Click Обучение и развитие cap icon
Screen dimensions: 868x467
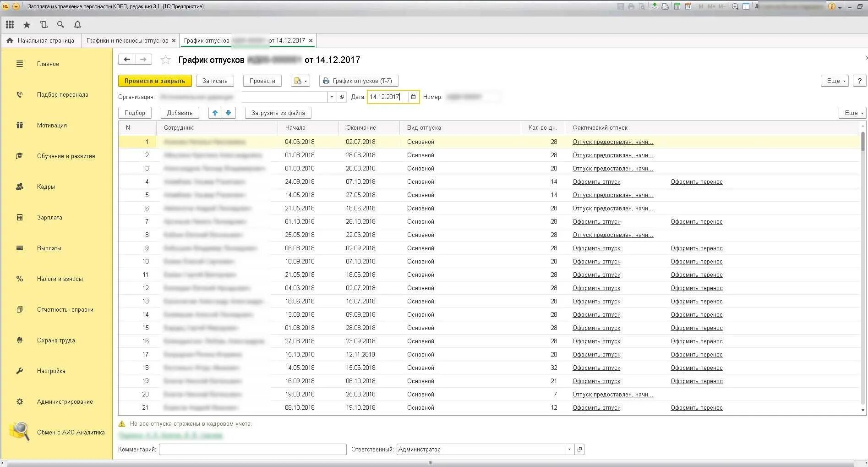[20, 156]
